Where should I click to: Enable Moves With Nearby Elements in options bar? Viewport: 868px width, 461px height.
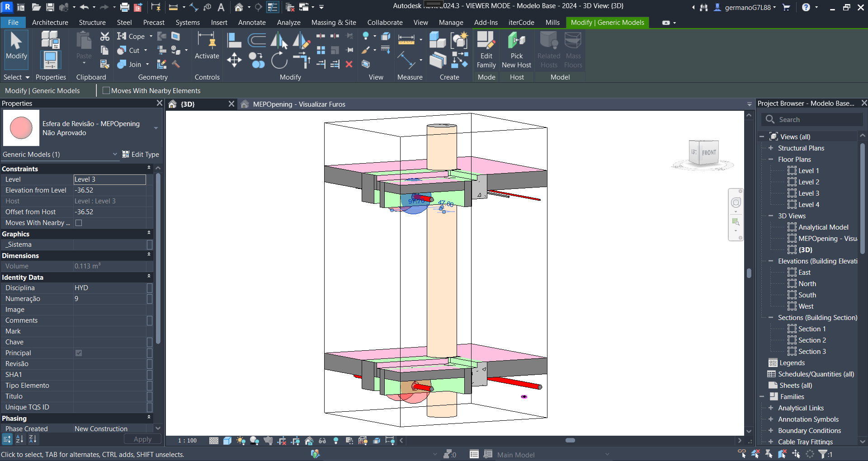click(106, 91)
